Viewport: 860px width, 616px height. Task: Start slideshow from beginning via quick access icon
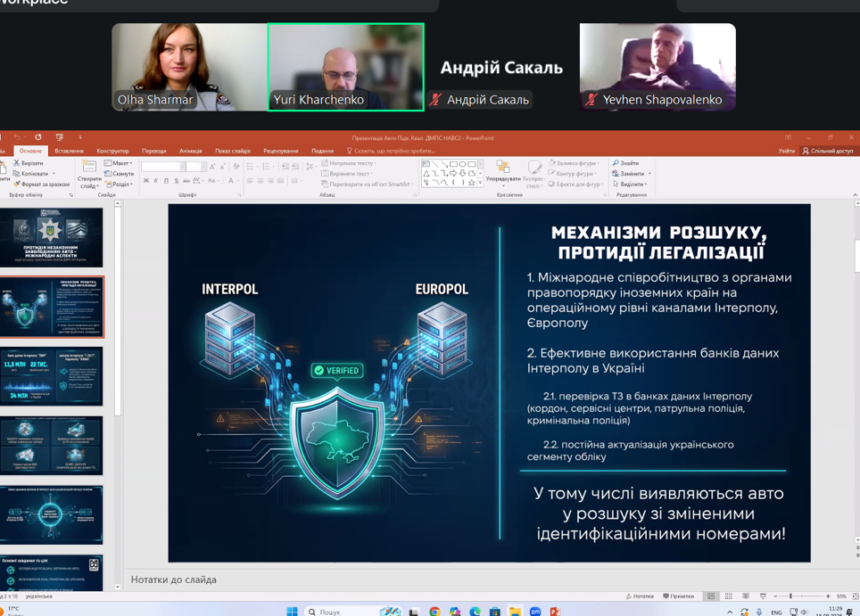click(59, 137)
